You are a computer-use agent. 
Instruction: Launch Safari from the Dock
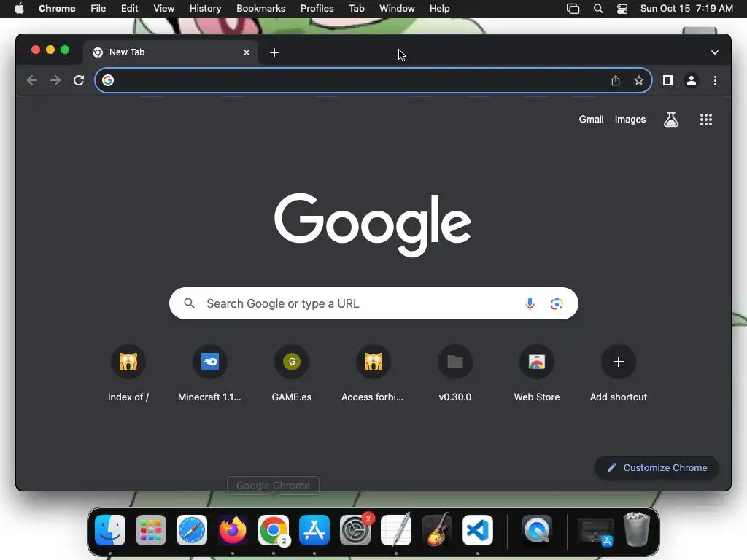tap(192, 530)
